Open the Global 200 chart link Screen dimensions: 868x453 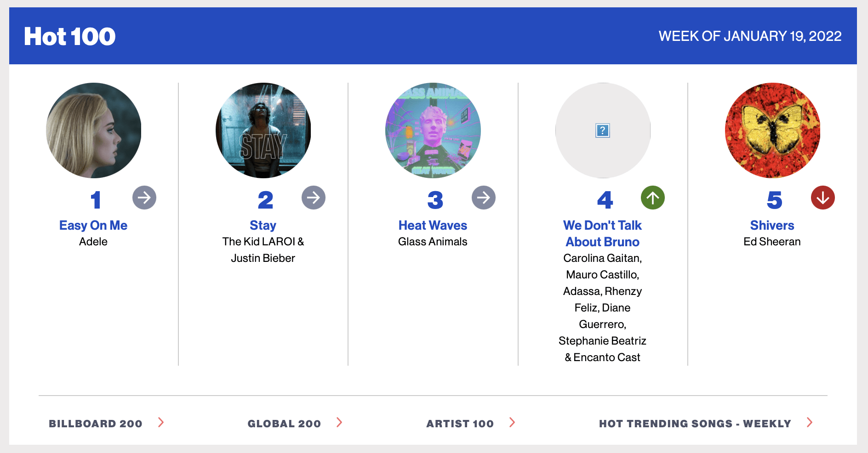pos(284,424)
